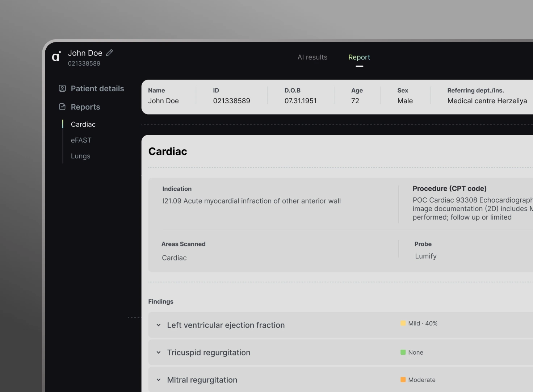The width and height of the screenshot is (533, 392).
Task: Click Areas Scanned value Cardiac
Action: [x=174, y=258]
